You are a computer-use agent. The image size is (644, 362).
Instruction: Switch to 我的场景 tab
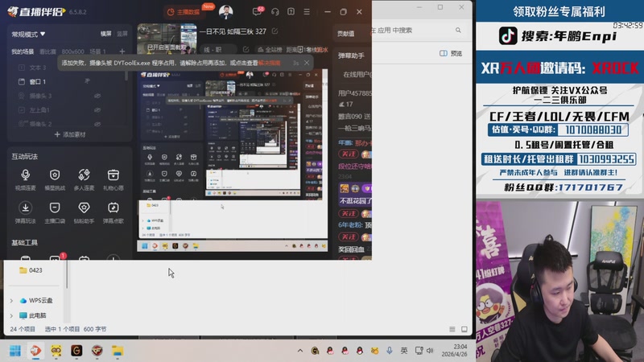point(23,51)
